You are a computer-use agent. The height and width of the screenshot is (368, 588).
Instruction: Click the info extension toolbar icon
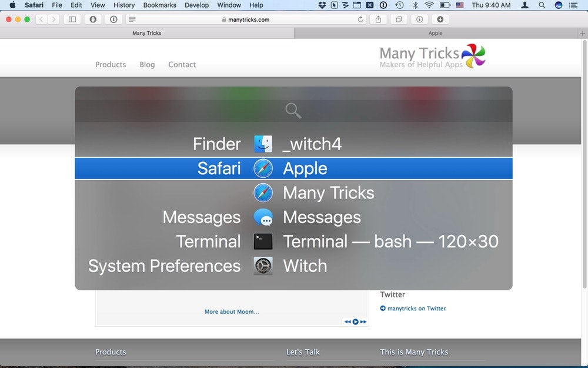tap(420, 19)
